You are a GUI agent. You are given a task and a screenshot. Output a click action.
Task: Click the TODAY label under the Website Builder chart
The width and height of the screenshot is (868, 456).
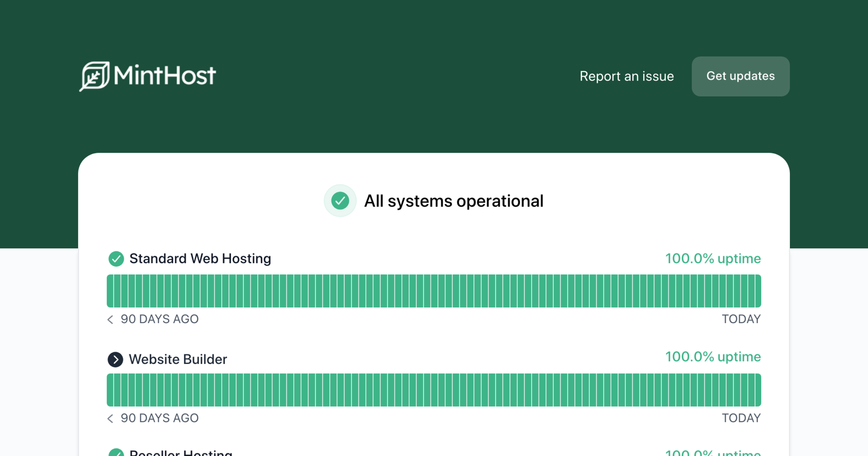(741, 418)
